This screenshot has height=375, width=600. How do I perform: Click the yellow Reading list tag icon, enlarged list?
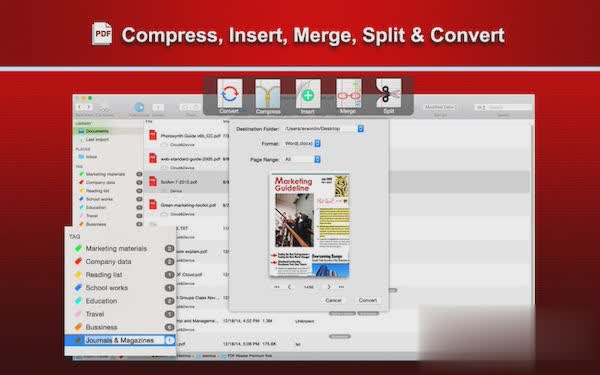[x=78, y=275]
